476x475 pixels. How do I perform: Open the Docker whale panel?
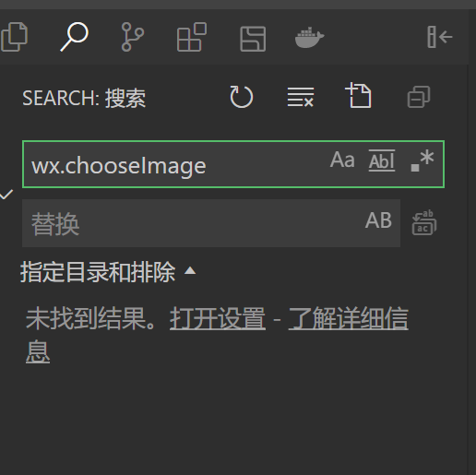coord(309,37)
